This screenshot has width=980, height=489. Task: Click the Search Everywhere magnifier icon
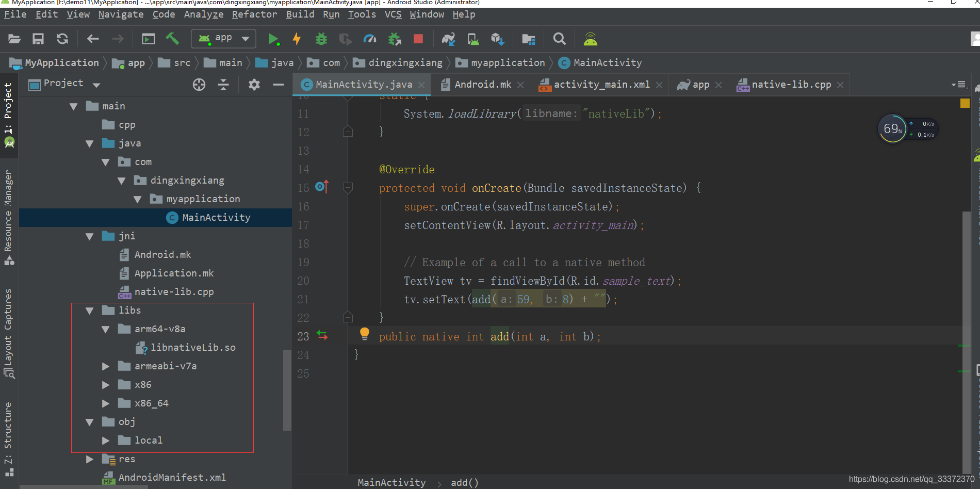[559, 39]
